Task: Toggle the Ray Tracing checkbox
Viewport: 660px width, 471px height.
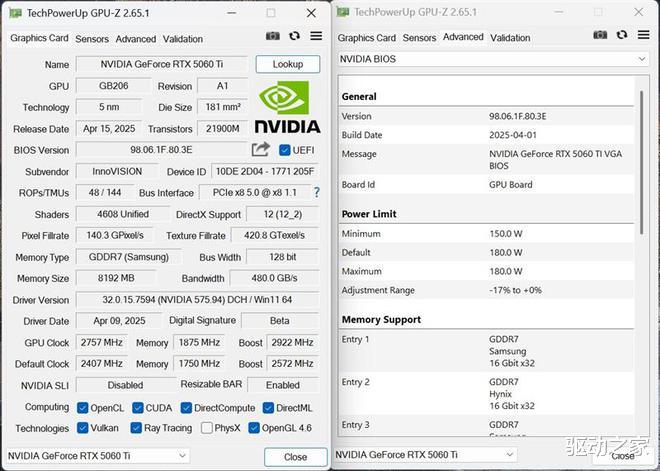Action: pyautogui.click(x=136, y=428)
